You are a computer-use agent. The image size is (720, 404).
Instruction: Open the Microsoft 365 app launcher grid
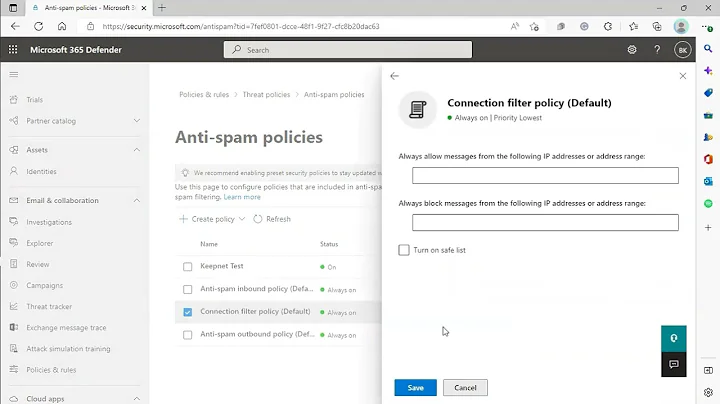click(x=13, y=50)
